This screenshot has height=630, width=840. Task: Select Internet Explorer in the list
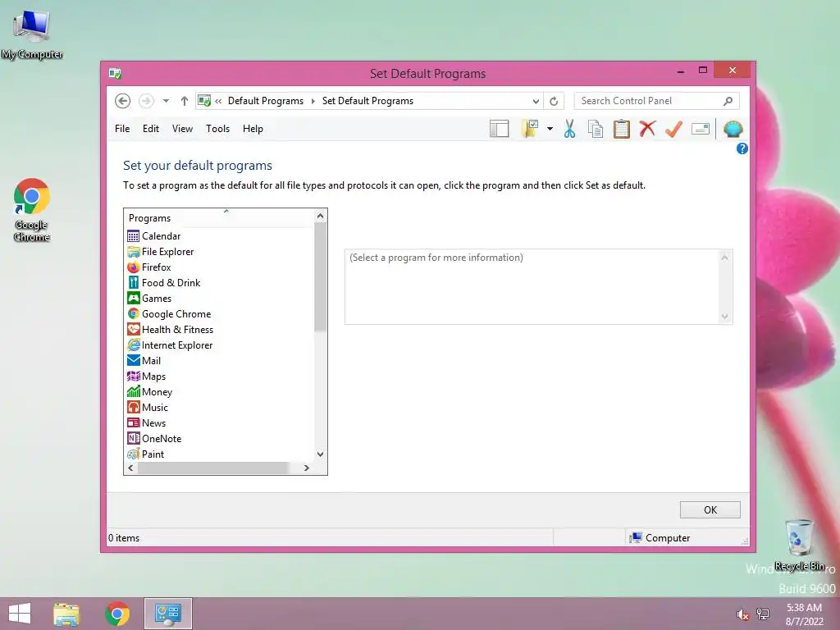coord(177,345)
